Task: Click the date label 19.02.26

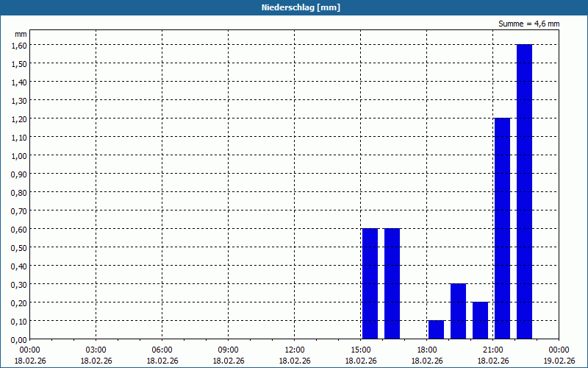Action: (559, 361)
